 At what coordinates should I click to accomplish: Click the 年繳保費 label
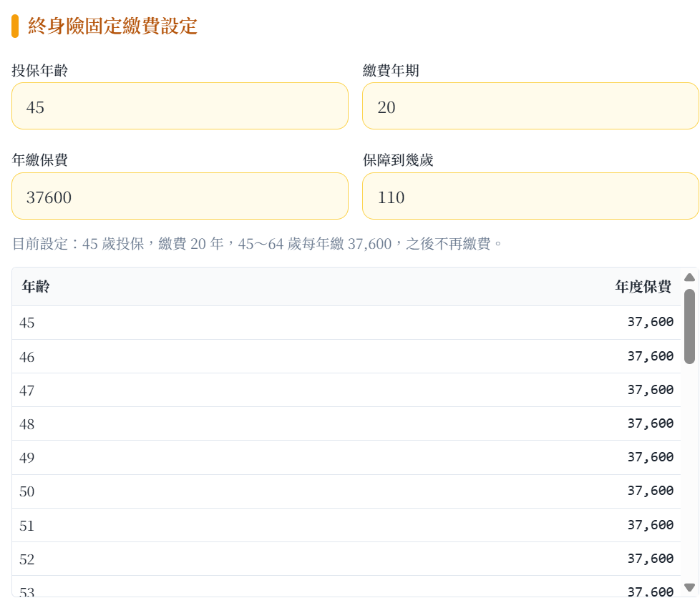point(40,160)
